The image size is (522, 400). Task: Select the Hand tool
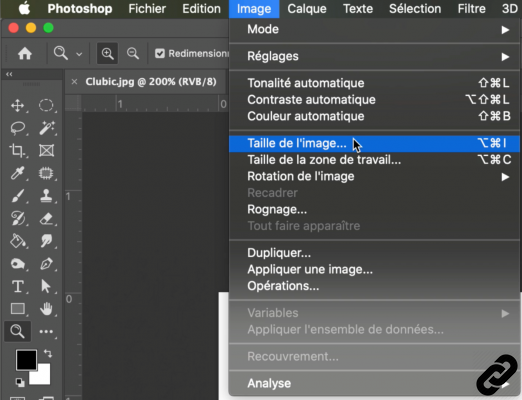46,309
